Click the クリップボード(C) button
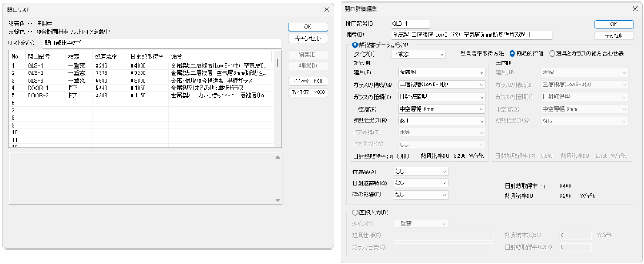Viewport: 644px width, 264px height. pyautogui.click(x=308, y=92)
